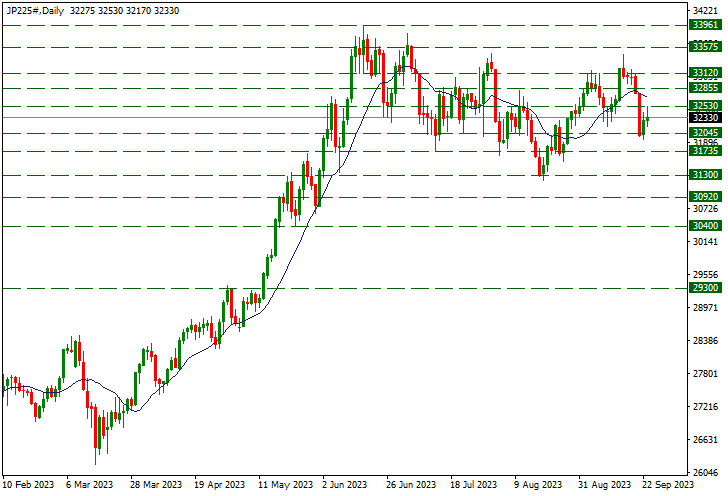Click the JP225#,Daily chart title text

[35, 11]
